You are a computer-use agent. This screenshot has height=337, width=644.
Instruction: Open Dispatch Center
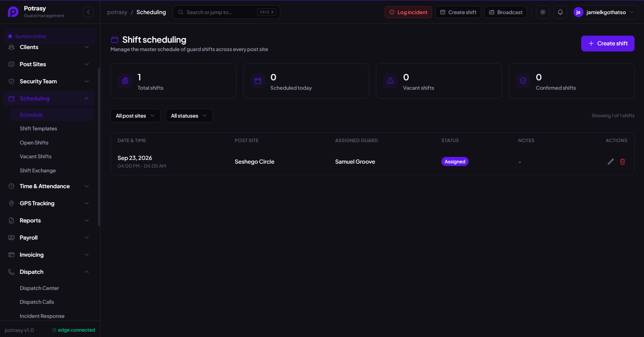pyautogui.click(x=39, y=288)
